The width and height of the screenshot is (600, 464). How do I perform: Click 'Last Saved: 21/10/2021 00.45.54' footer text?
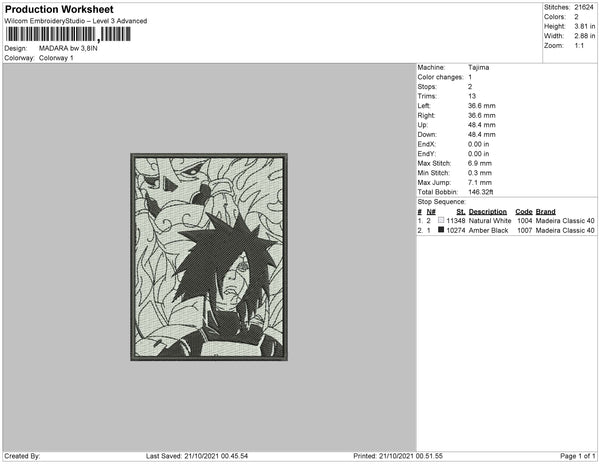point(197,456)
